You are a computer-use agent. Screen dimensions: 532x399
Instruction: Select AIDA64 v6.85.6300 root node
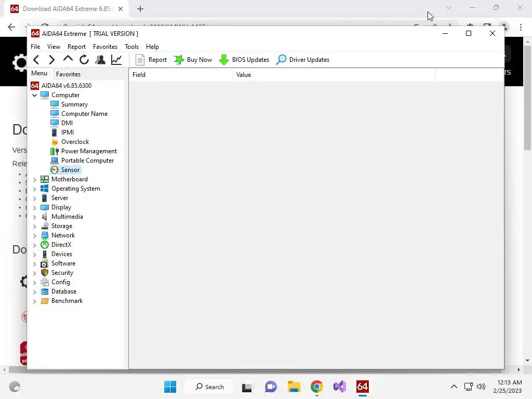tap(61, 86)
